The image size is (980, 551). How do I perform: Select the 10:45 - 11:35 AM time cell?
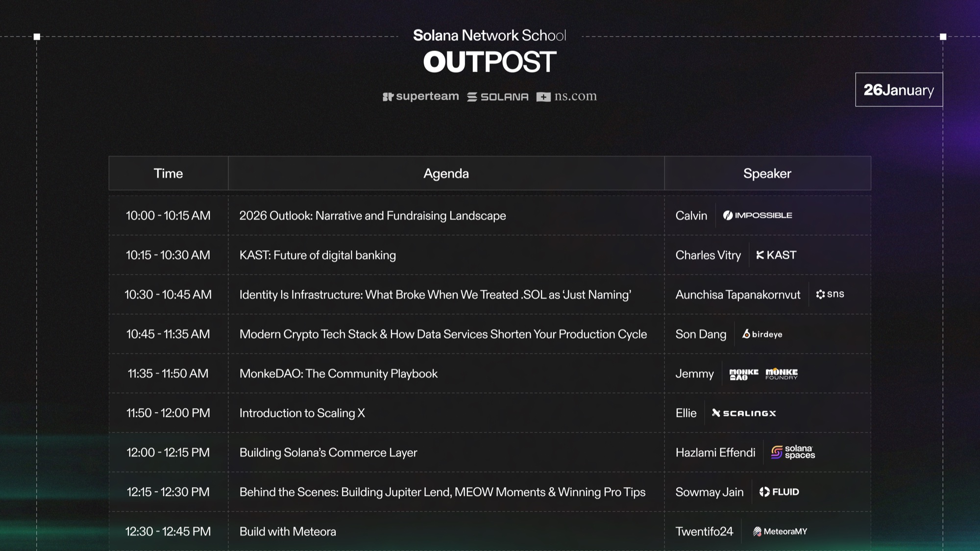(x=168, y=334)
